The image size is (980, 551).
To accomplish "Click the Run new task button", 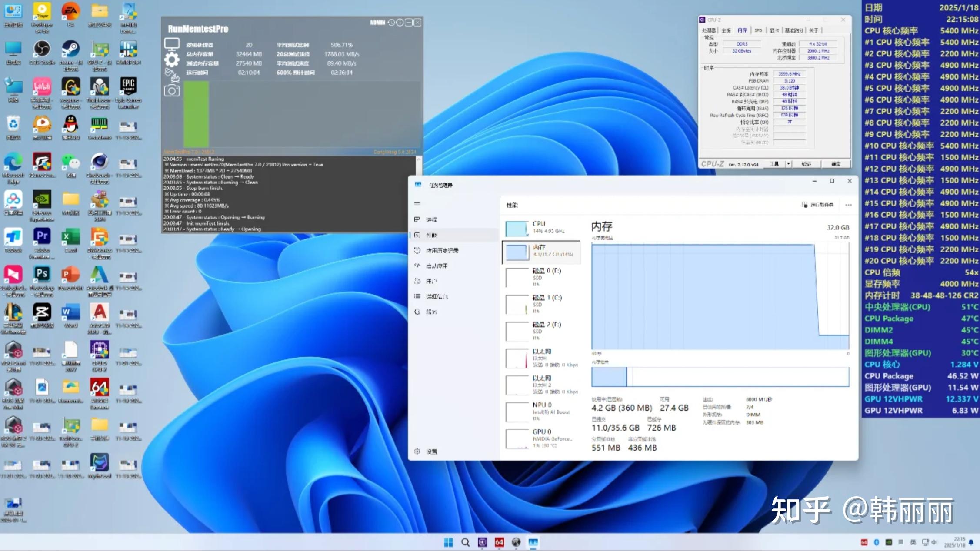I will [x=818, y=205].
